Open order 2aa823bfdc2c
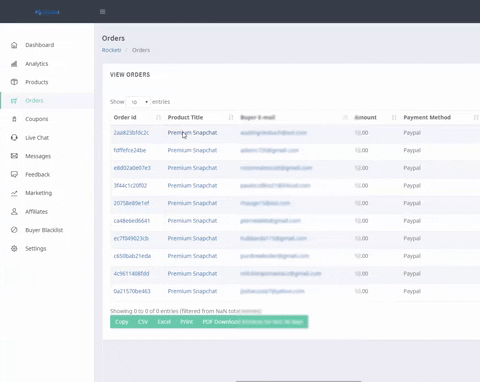480x382 pixels. pyautogui.click(x=131, y=133)
